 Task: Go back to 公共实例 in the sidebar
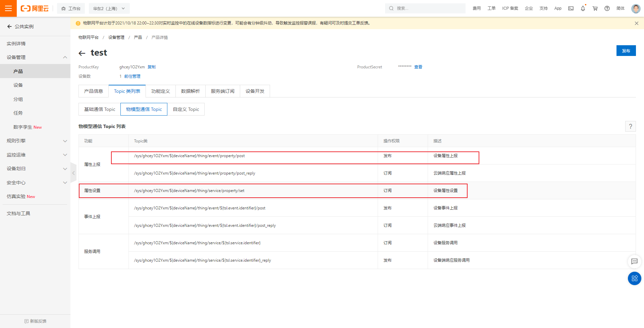[x=20, y=26]
